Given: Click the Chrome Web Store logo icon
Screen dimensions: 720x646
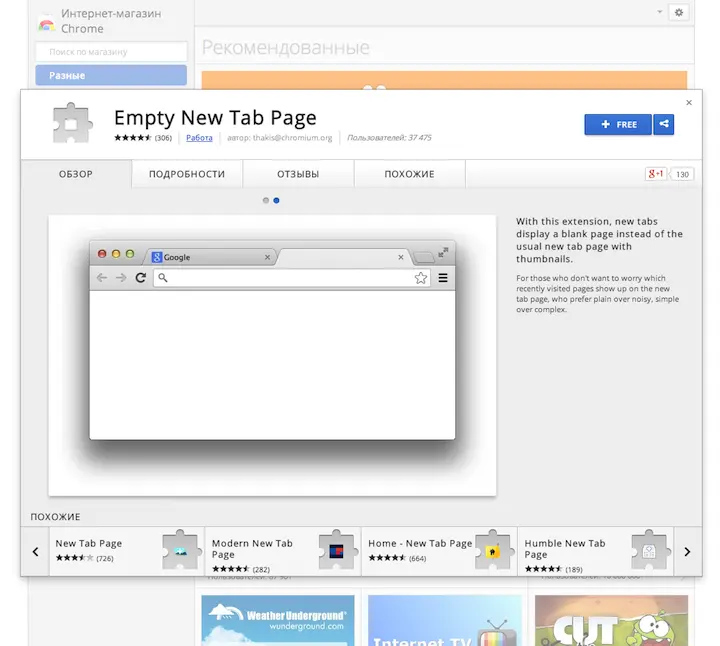Looking at the screenshot, I should coord(46,23).
